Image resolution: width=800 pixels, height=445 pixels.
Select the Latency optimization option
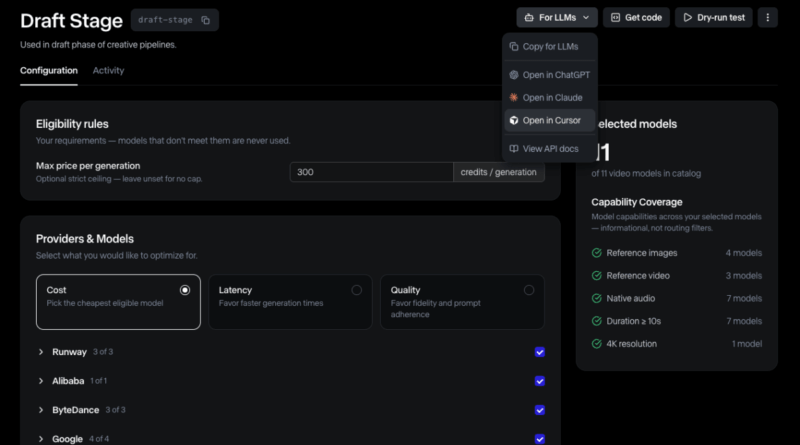[x=290, y=302]
